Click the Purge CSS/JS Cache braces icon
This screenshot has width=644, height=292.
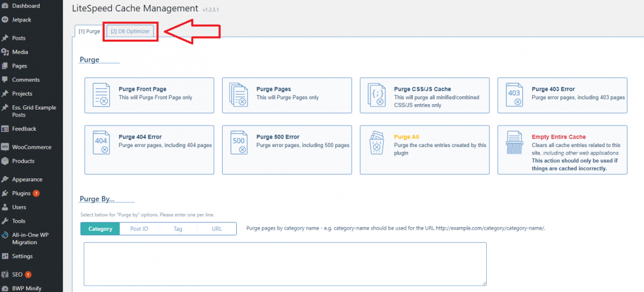coord(376,96)
